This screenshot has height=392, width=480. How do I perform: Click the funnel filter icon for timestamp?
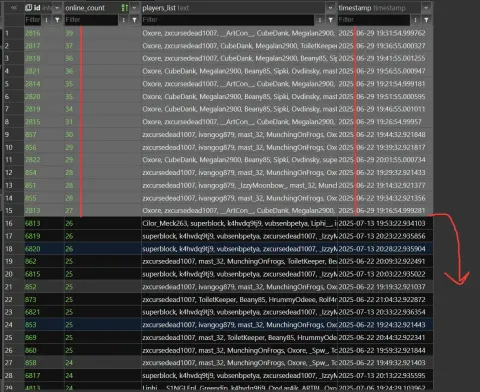pyautogui.click(x=426, y=20)
